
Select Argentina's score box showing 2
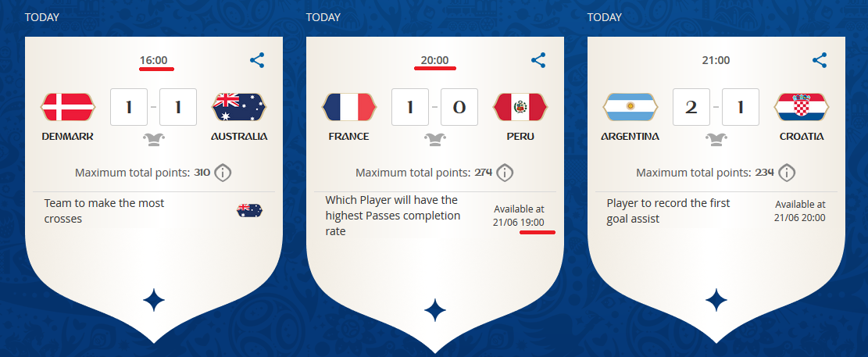[x=691, y=107]
